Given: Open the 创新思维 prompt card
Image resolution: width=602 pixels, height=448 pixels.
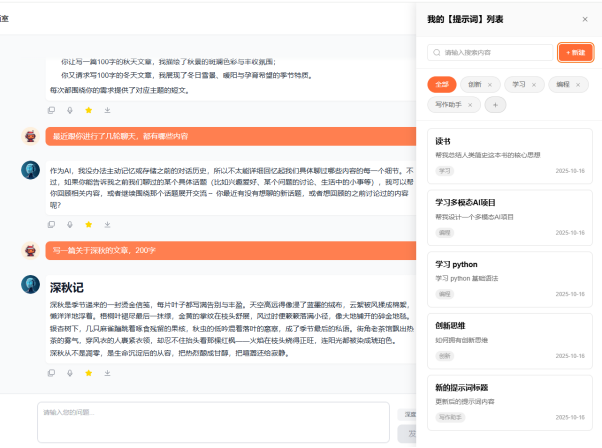Looking at the screenshot, I should [510, 341].
